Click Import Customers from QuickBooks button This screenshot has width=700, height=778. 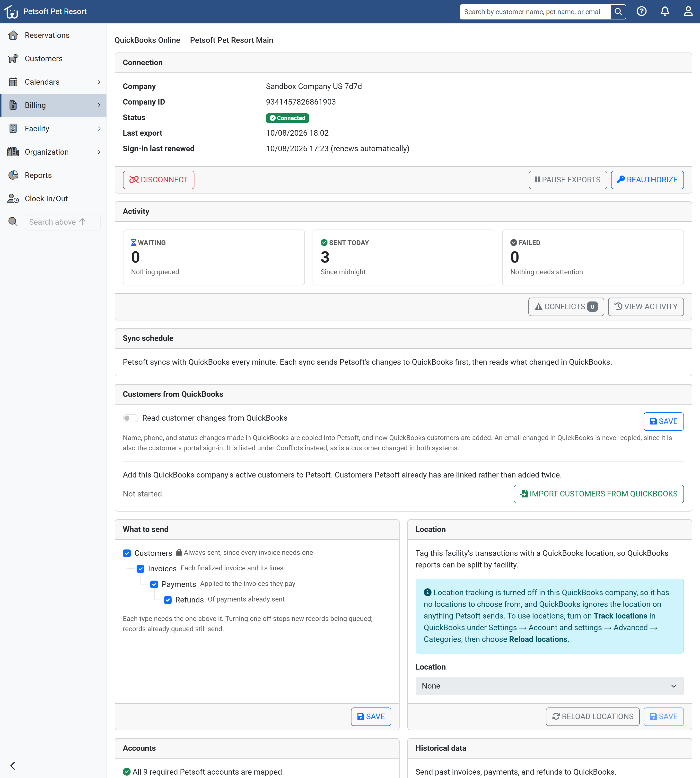pos(598,494)
